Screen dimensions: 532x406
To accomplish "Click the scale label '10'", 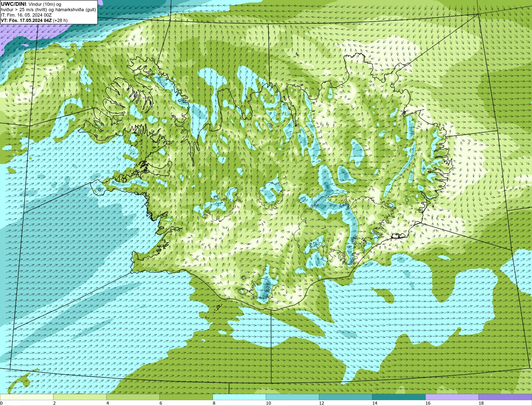I will [268, 403].
